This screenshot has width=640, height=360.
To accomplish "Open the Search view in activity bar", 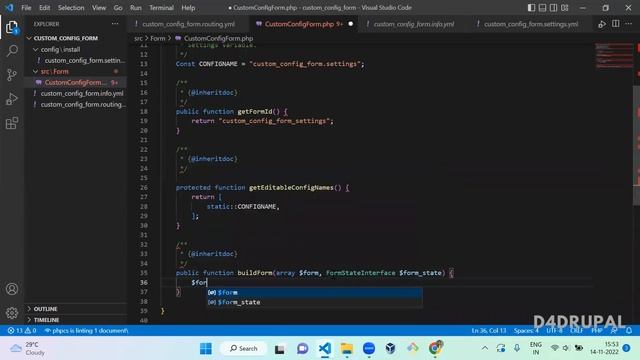I will click(12, 51).
